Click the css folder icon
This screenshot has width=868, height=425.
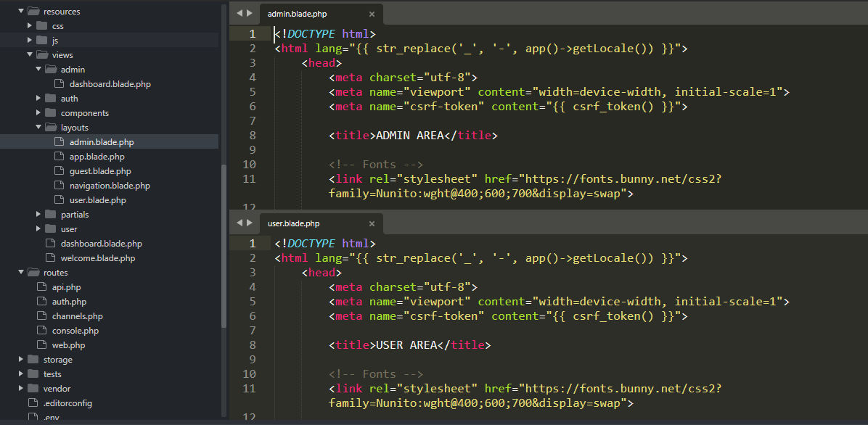point(41,26)
